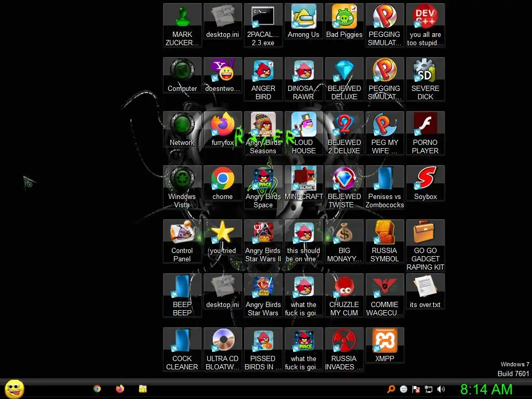This screenshot has height=399, width=532.
Task: Open the COMMIE WAGECU... shortcut
Action: point(384,295)
